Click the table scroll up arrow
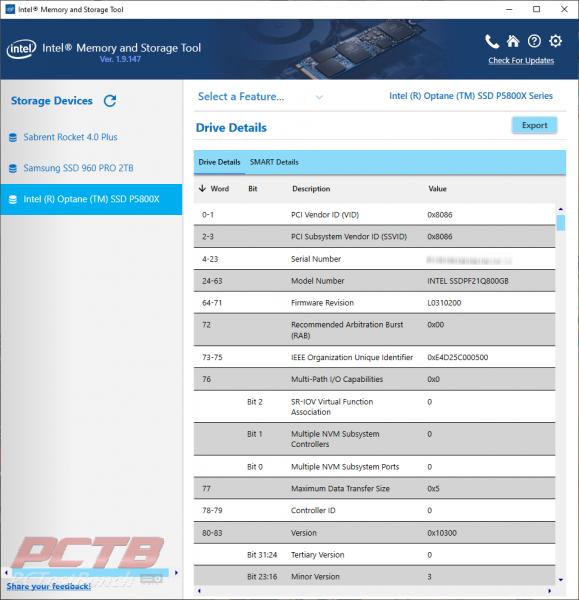 click(x=561, y=209)
